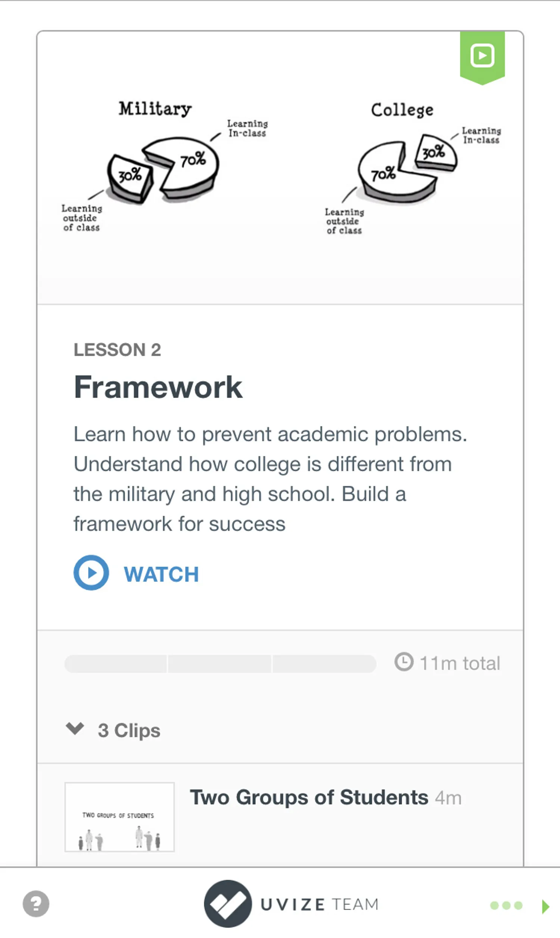Click the WATCH link text
The height and width of the screenshot is (938, 560).
161,574
